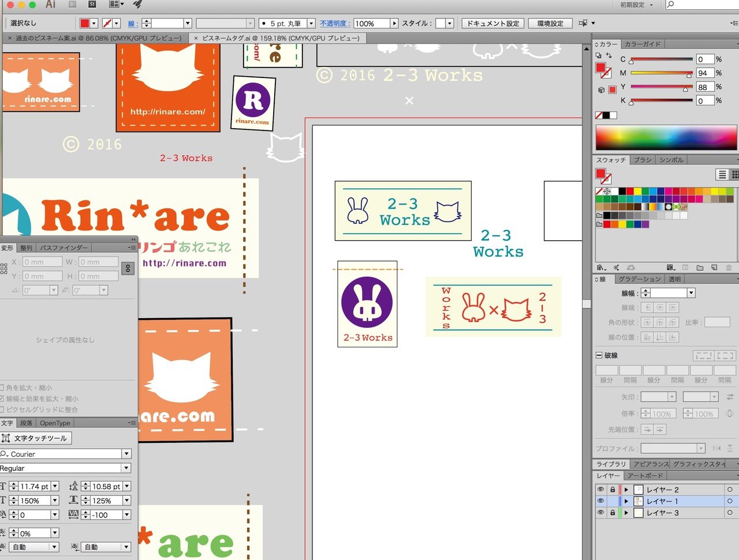Screen dimensions: 739x560
Task: Click the CMYK color spectrum bar
Action: point(666,139)
